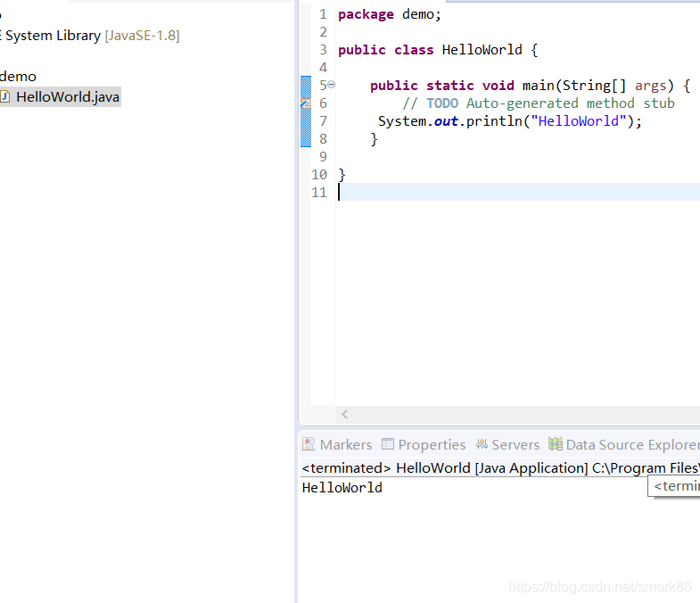Click the HelloWorld console output text
700x603 pixels.
[x=342, y=487]
